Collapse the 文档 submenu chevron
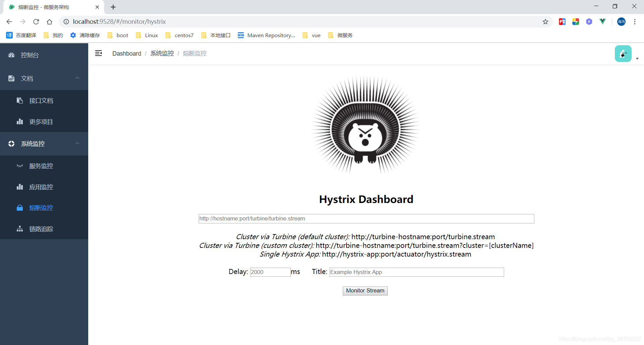The image size is (644, 345). click(x=77, y=78)
